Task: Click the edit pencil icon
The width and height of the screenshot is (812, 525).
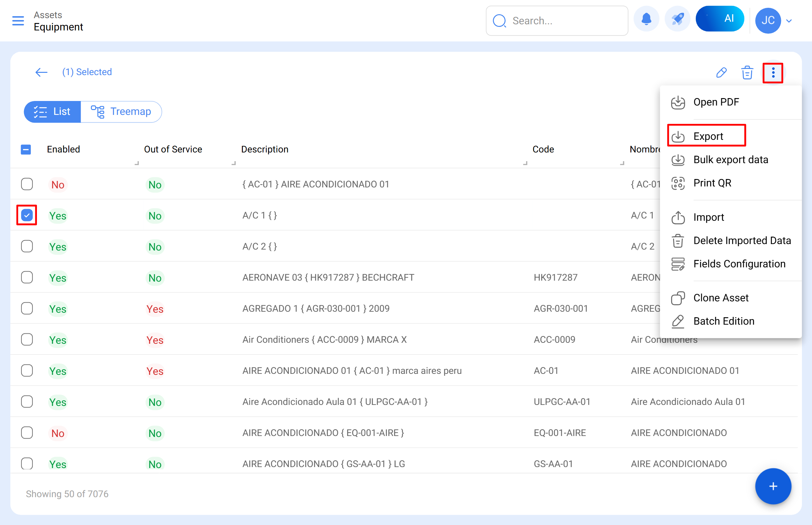Action: pos(721,72)
